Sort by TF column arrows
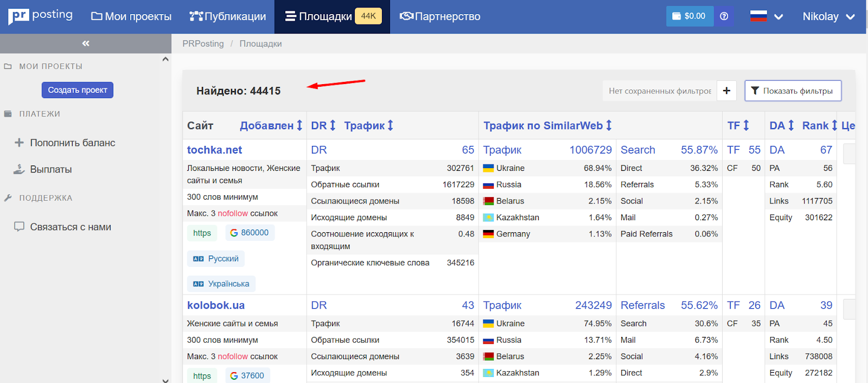This screenshot has width=868, height=383. [x=746, y=125]
